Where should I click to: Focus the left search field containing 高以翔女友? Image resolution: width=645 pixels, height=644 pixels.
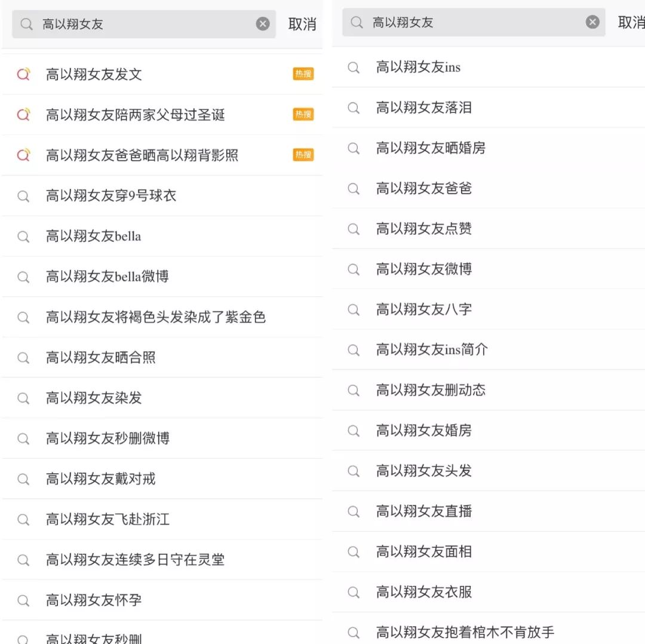[143, 24]
